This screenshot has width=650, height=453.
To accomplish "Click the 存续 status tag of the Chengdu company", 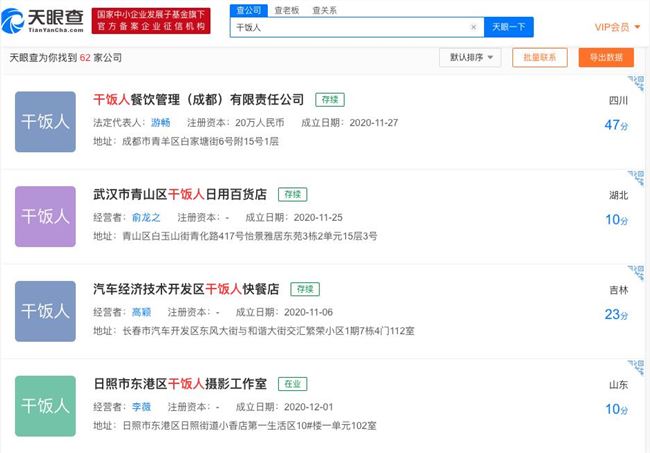I will click(330, 99).
